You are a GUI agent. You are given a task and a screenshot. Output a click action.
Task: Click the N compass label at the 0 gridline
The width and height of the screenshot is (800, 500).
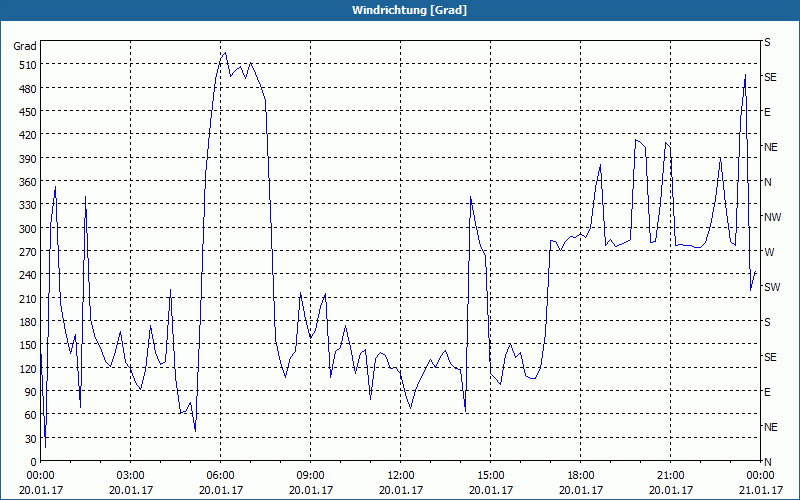click(768, 462)
